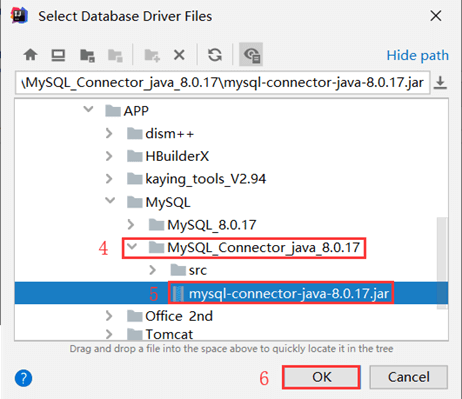Image resolution: width=462 pixels, height=399 pixels.
Task: Select the MySQL_Connector_java_8.0.17 folder
Action: coord(254,248)
